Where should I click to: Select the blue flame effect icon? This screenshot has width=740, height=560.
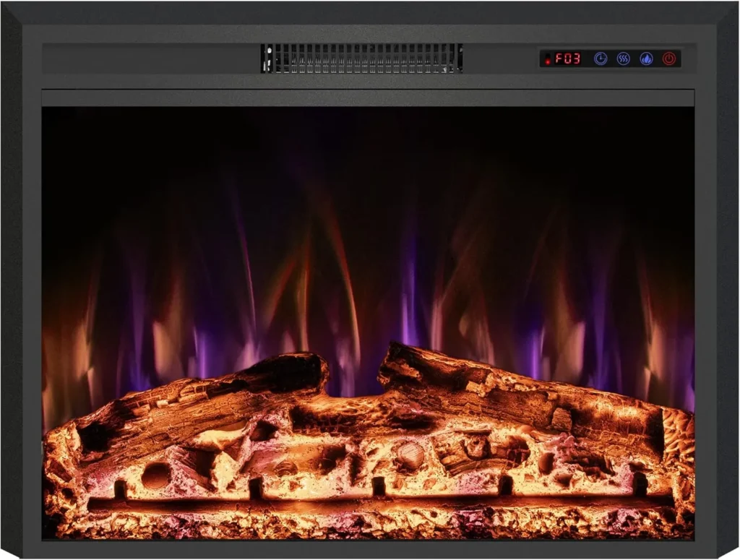click(646, 59)
